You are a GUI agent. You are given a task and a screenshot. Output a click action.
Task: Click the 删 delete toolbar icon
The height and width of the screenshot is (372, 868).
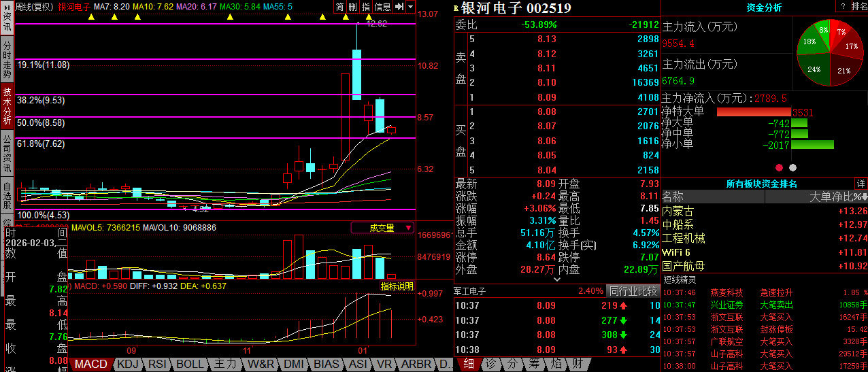tap(352, 7)
